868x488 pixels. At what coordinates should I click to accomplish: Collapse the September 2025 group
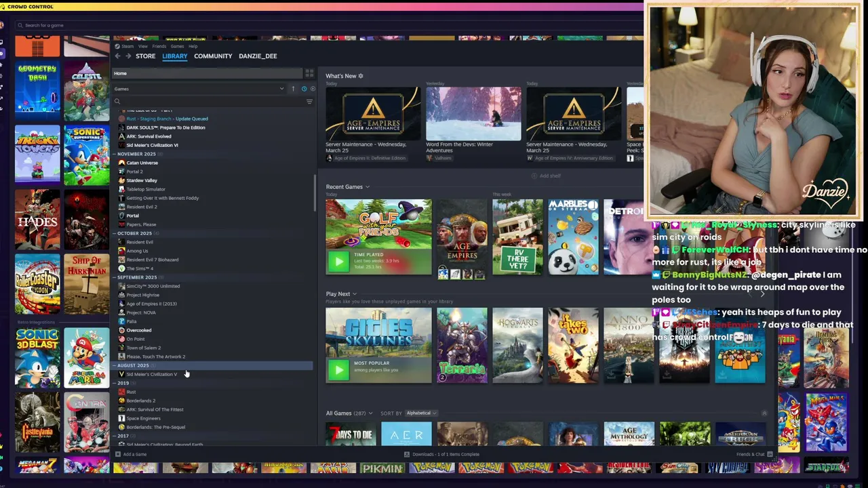114,277
